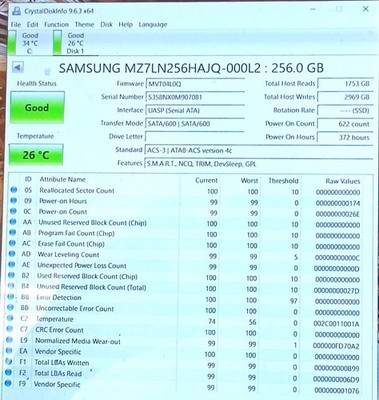Click status icon for Power-on Count row
This screenshot has width=379, height=400.
tap(13, 211)
